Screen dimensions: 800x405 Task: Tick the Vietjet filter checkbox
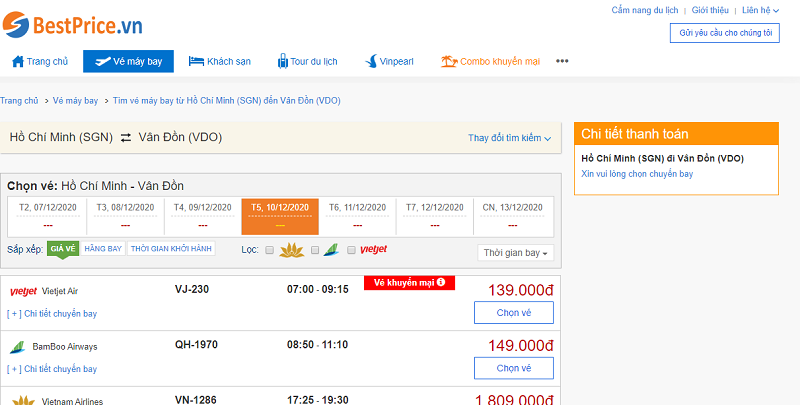pos(351,250)
